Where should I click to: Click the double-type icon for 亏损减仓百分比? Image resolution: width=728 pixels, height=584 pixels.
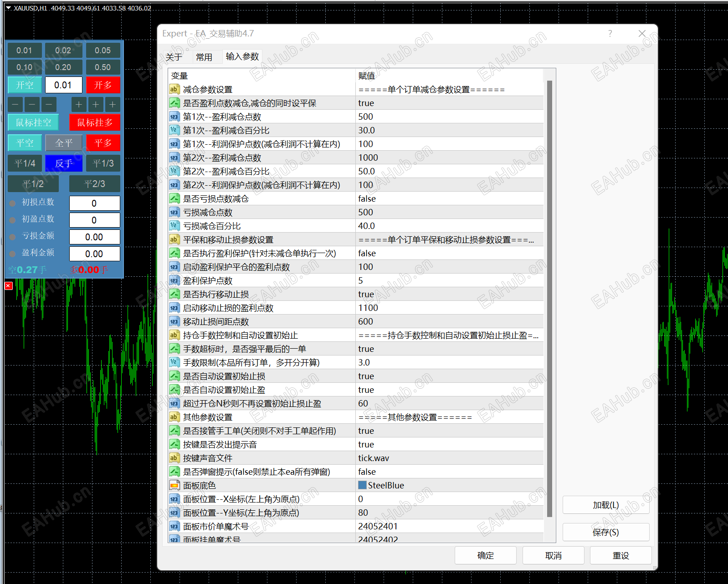tap(174, 226)
